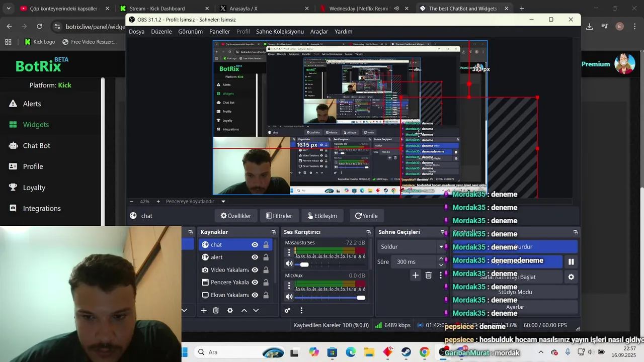This screenshot has height=362, width=644.
Task: Open Soldur transition dropdown
Action: 411,246
